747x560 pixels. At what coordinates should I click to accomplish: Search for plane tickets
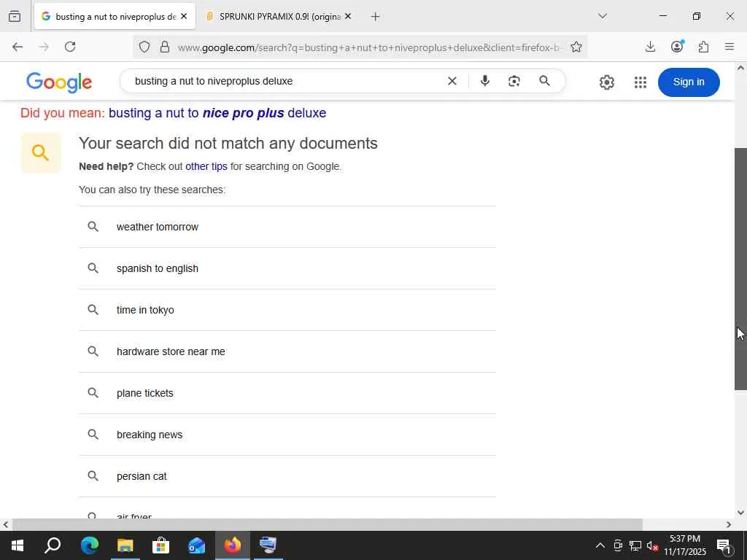[287, 393]
